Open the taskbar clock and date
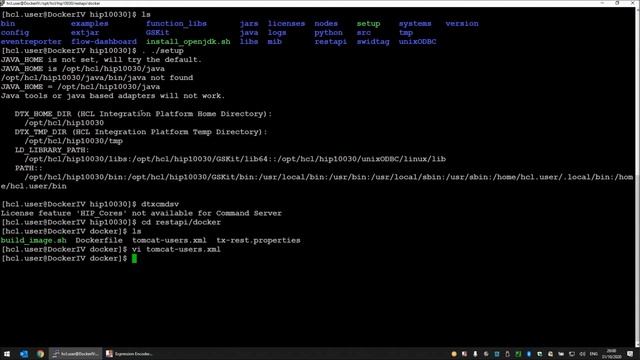The height and width of the screenshot is (360, 640). point(611,354)
